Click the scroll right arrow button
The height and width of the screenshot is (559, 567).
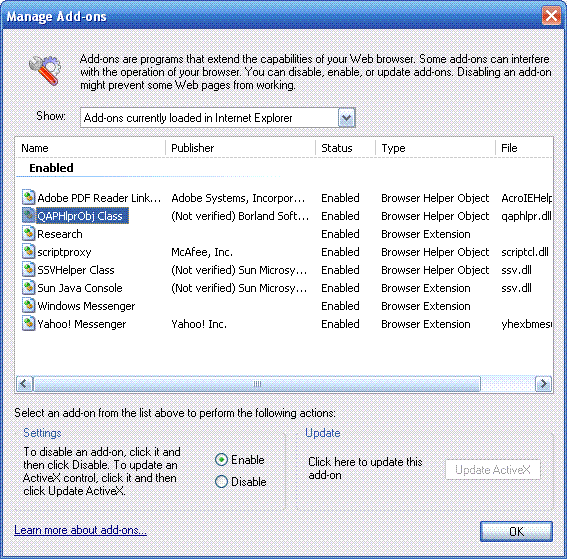click(x=543, y=384)
